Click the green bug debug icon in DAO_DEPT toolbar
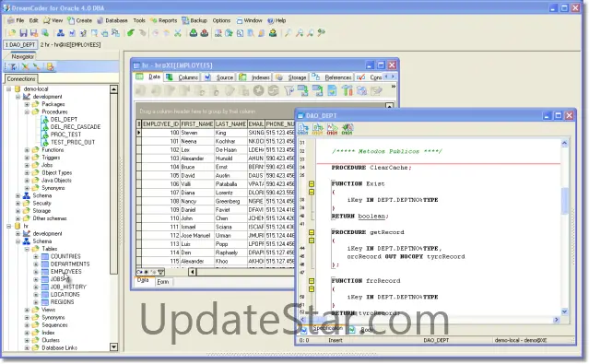Screen dimensions: 589x364 click(348, 129)
